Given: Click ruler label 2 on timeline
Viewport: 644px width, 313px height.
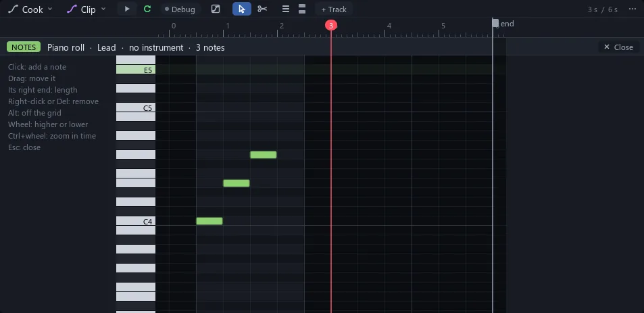Looking at the screenshot, I should 281,26.
